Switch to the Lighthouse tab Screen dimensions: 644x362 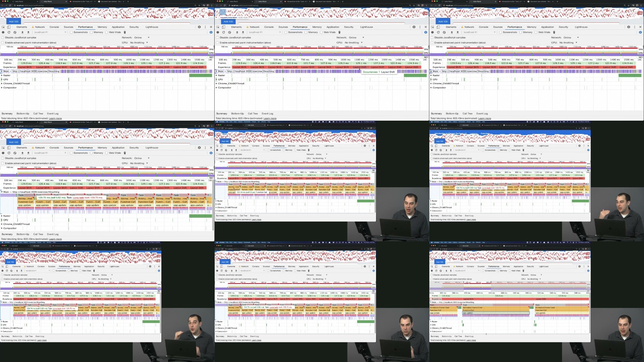(152, 27)
